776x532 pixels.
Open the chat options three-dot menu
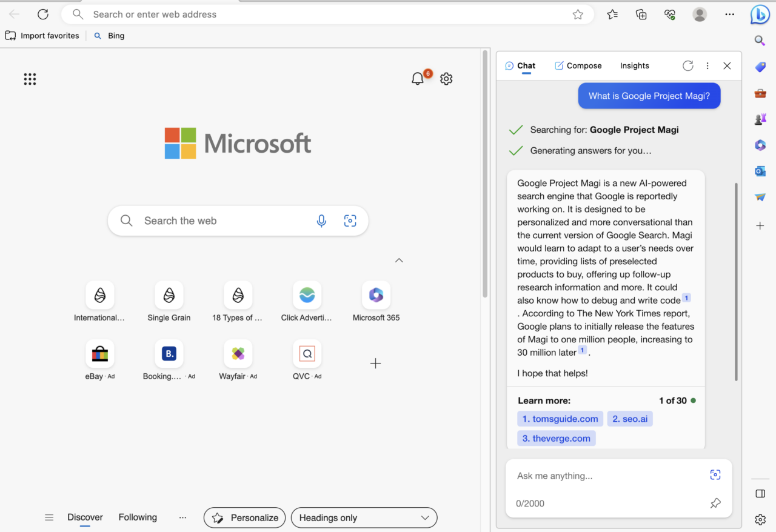707,65
